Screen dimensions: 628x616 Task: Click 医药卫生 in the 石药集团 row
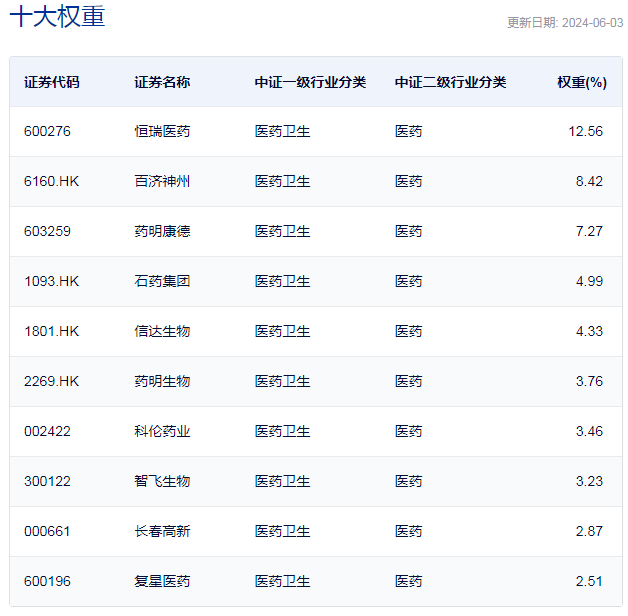tap(283, 282)
